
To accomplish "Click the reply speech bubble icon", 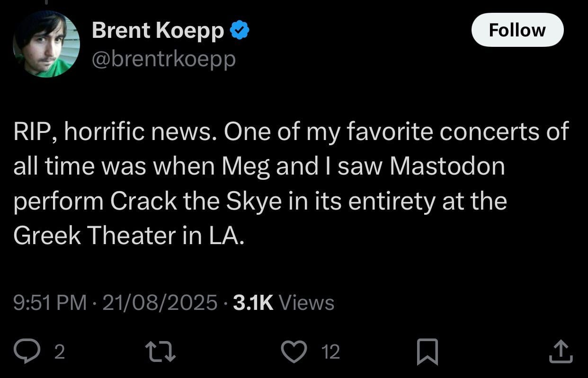I will [x=33, y=352].
